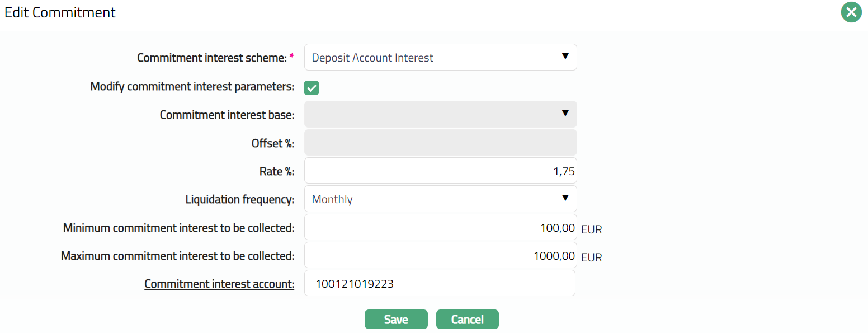Uncheck Modify commitment interest parameters
The height and width of the screenshot is (333, 868).
coord(312,87)
